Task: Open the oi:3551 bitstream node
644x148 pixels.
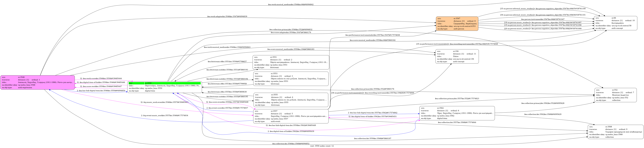Action: point(291,62)
